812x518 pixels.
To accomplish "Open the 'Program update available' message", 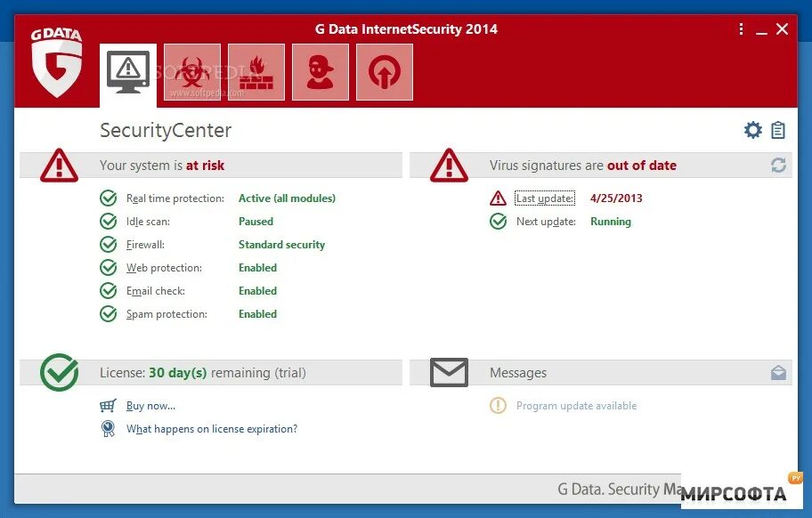I will pyautogui.click(x=576, y=406).
